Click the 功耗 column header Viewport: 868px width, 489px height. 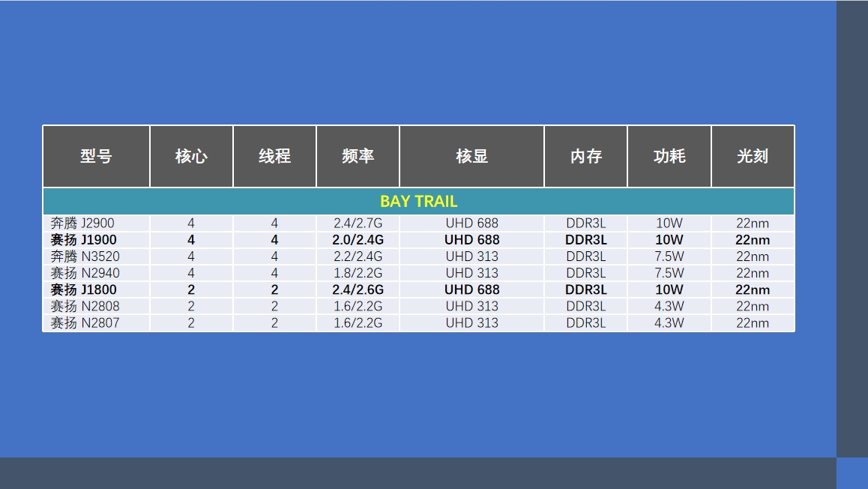(x=669, y=156)
